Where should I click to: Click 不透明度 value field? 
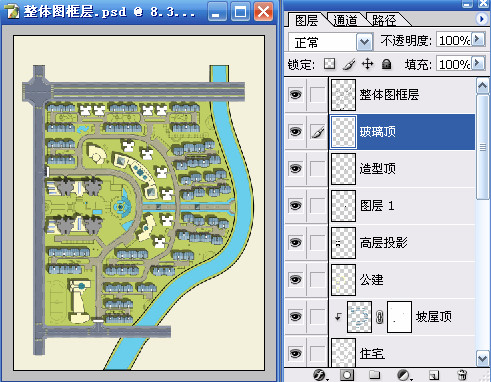454,40
